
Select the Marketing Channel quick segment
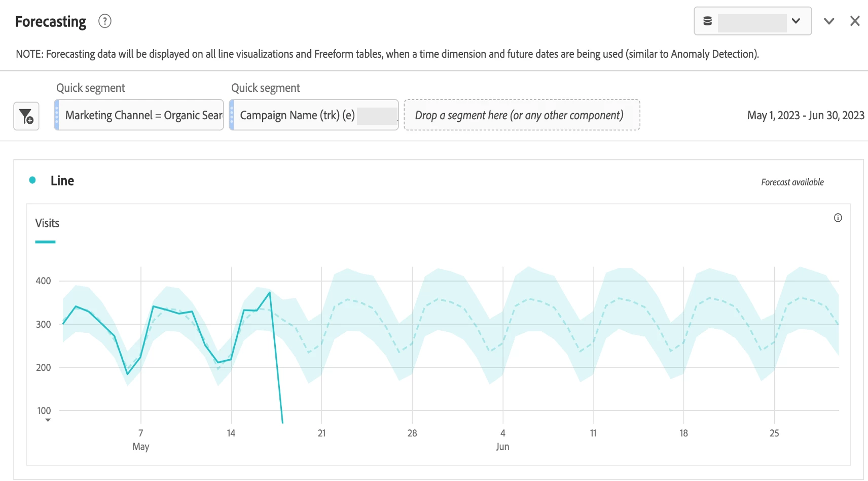pos(139,115)
